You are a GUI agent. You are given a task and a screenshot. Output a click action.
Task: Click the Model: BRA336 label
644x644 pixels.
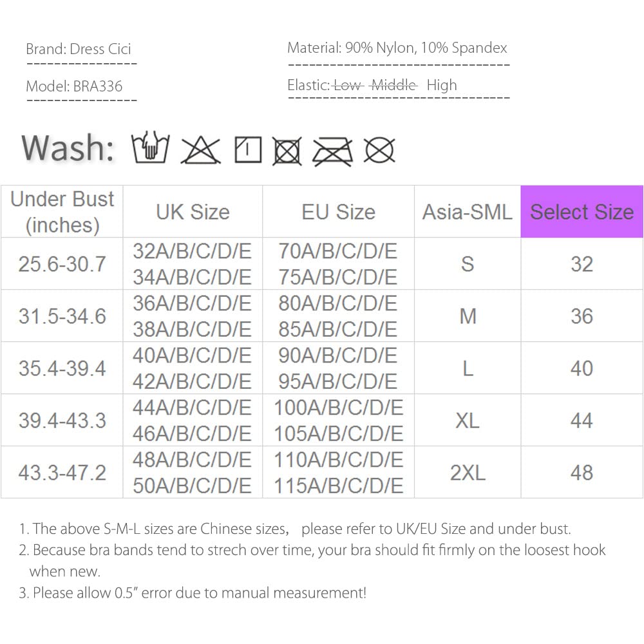pyautogui.click(x=74, y=86)
